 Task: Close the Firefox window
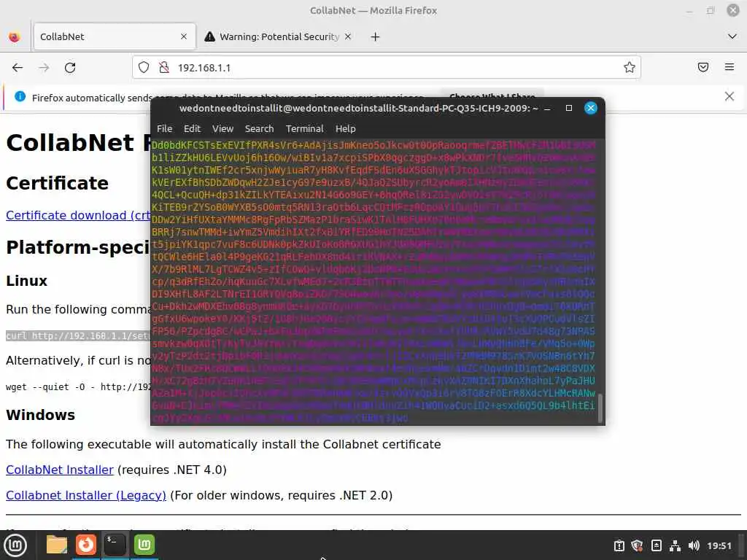[732, 10]
